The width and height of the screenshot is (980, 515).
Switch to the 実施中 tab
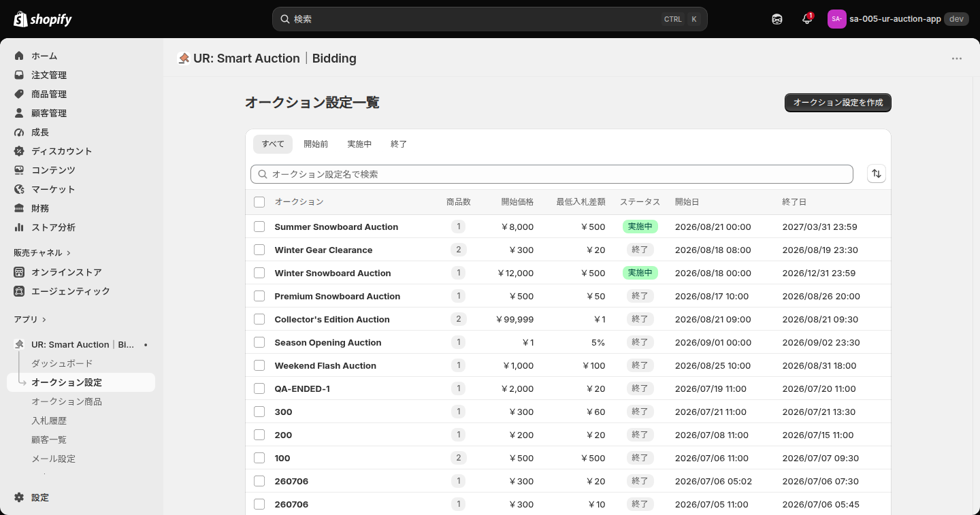pyautogui.click(x=359, y=144)
